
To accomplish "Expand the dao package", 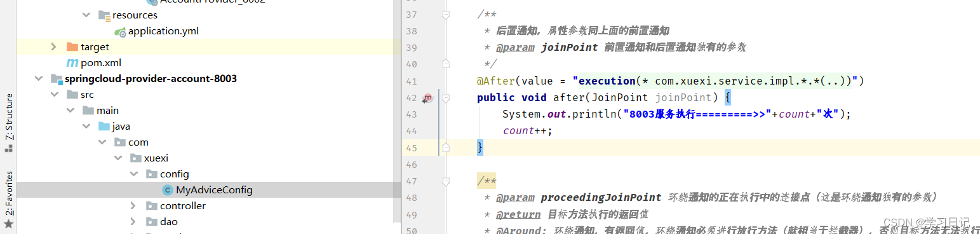I will coord(133,222).
